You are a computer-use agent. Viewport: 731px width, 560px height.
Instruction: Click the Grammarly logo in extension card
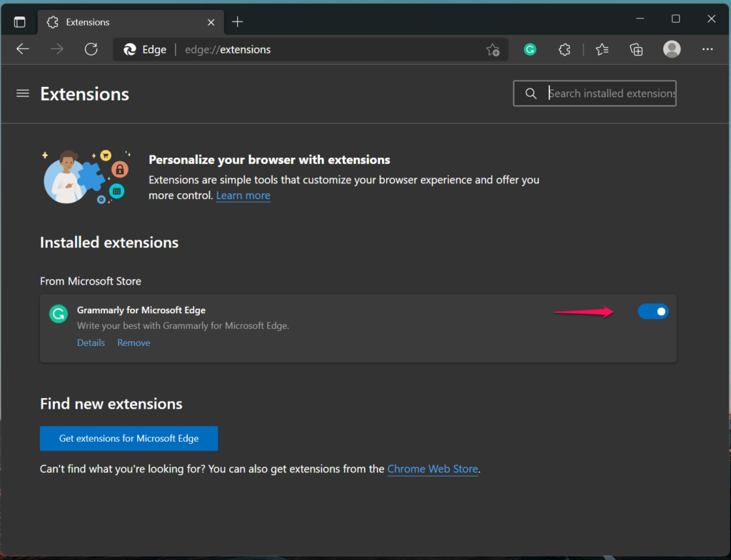pyautogui.click(x=59, y=314)
